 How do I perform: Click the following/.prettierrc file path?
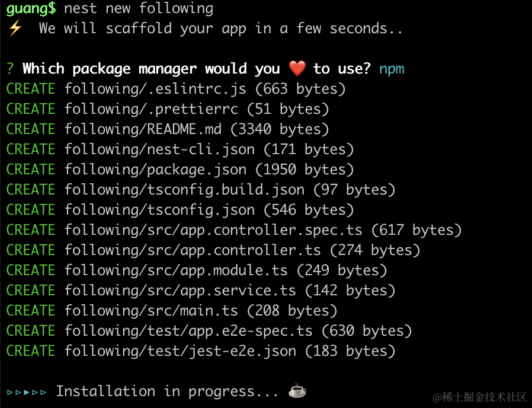click(151, 110)
